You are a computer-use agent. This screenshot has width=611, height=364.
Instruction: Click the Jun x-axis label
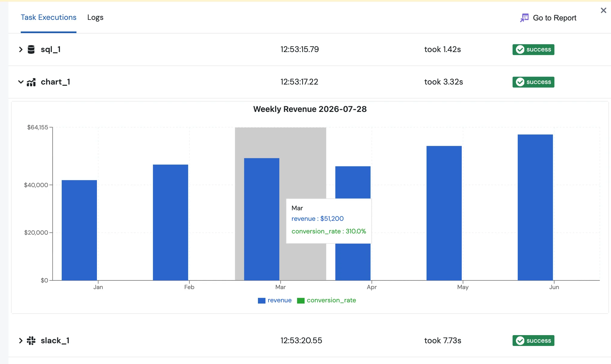coord(554,287)
